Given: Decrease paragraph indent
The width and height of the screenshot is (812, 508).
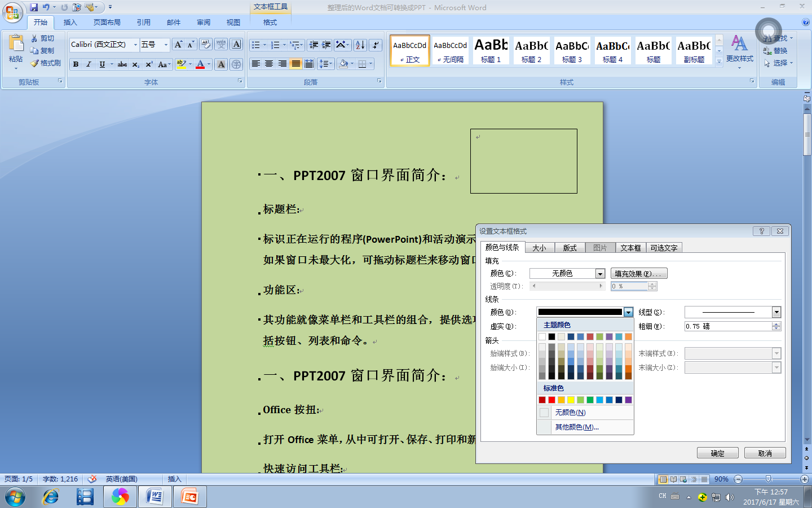Looking at the screenshot, I should [314, 45].
